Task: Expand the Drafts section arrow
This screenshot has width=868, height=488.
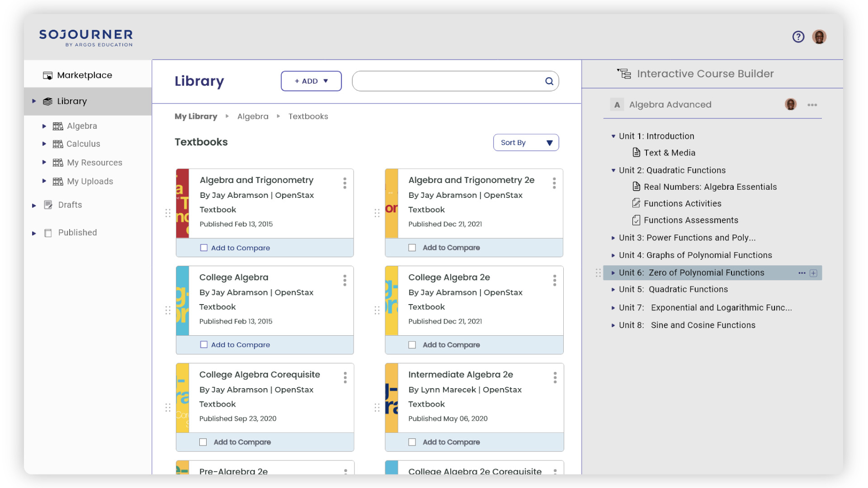Action: (x=34, y=206)
